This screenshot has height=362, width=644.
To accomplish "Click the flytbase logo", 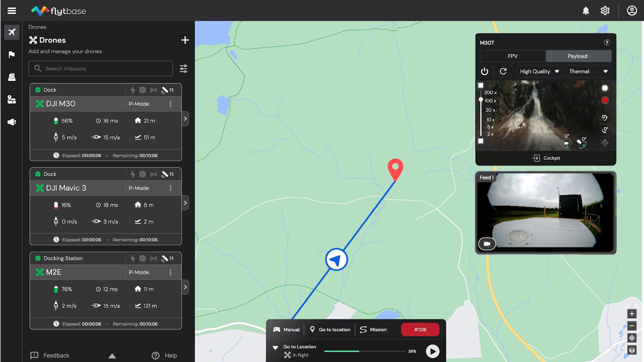I will coord(59,11).
